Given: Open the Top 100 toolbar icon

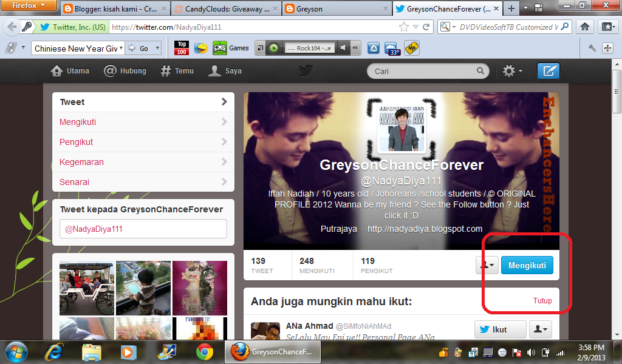Looking at the screenshot, I should coord(182,48).
